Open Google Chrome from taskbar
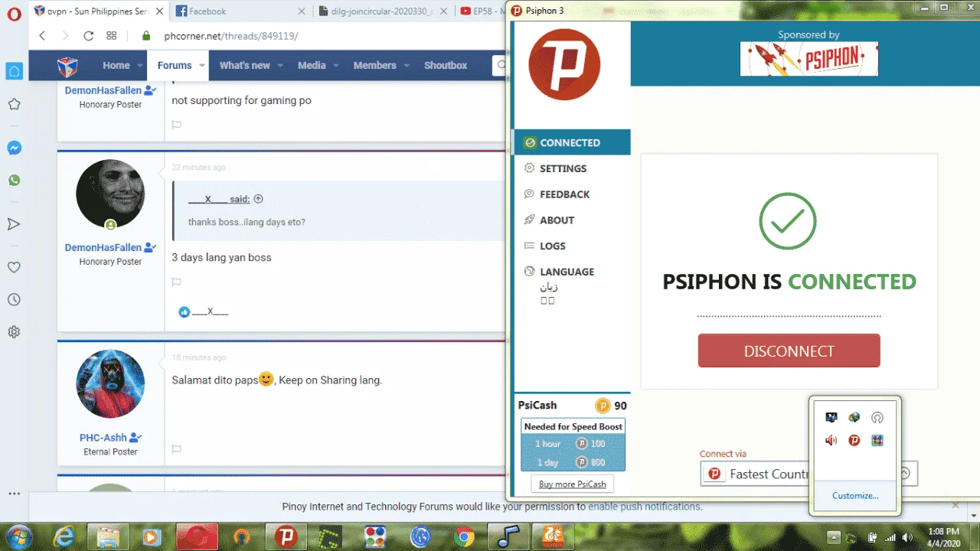 point(464,537)
